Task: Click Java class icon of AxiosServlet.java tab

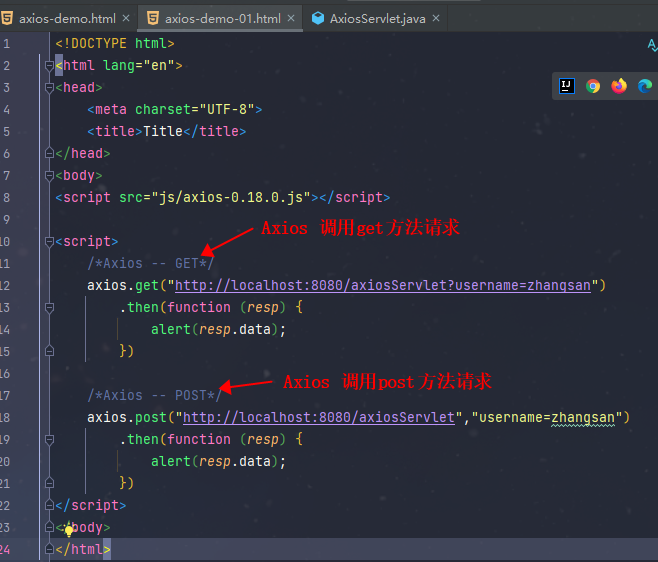Action: (318, 18)
